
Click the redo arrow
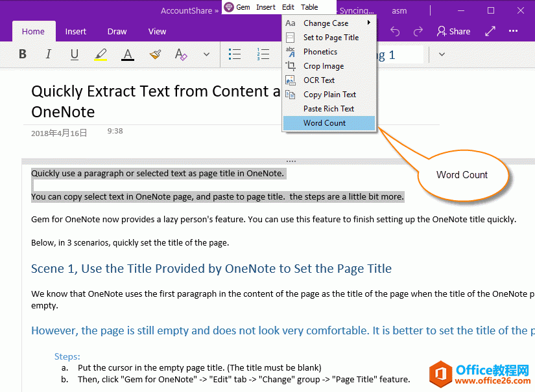[x=418, y=31]
